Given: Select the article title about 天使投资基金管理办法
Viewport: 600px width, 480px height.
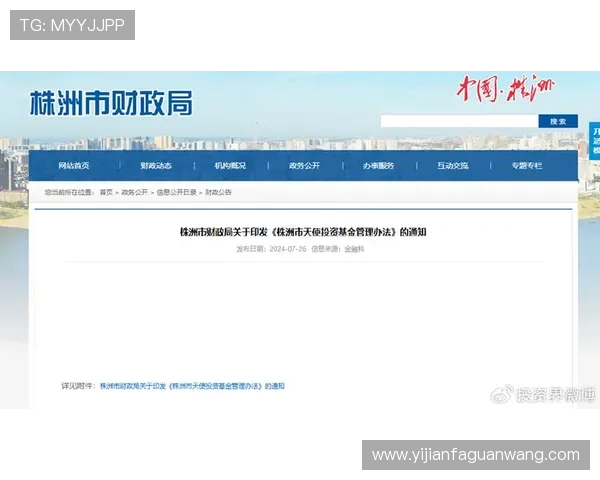Looking at the screenshot, I should pyautogui.click(x=303, y=232).
